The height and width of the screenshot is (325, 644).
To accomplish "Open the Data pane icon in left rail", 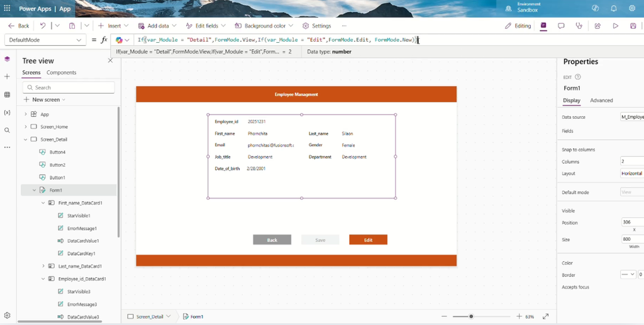I will (7, 95).
